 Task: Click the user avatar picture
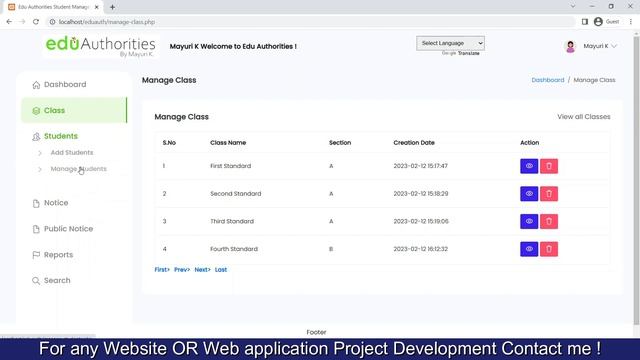point(570,47)
